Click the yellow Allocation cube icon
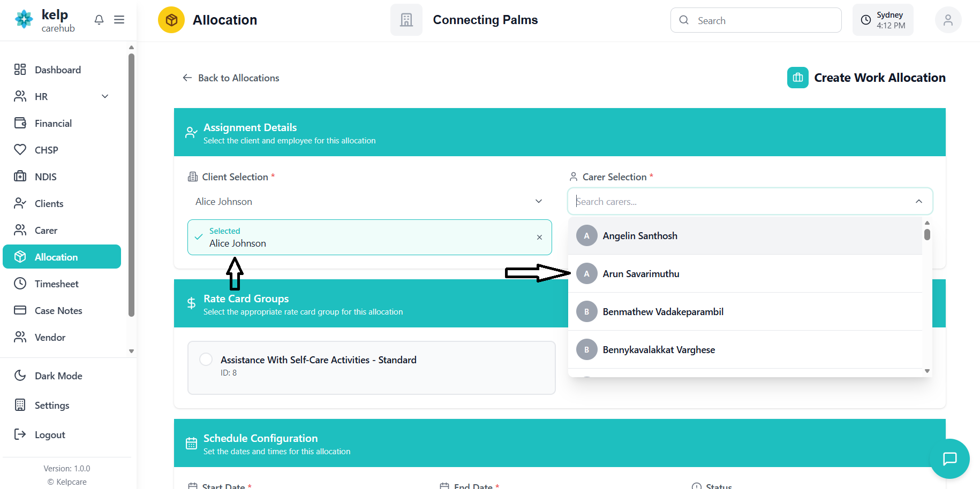The image size is (980, 489). pos(171,20)
